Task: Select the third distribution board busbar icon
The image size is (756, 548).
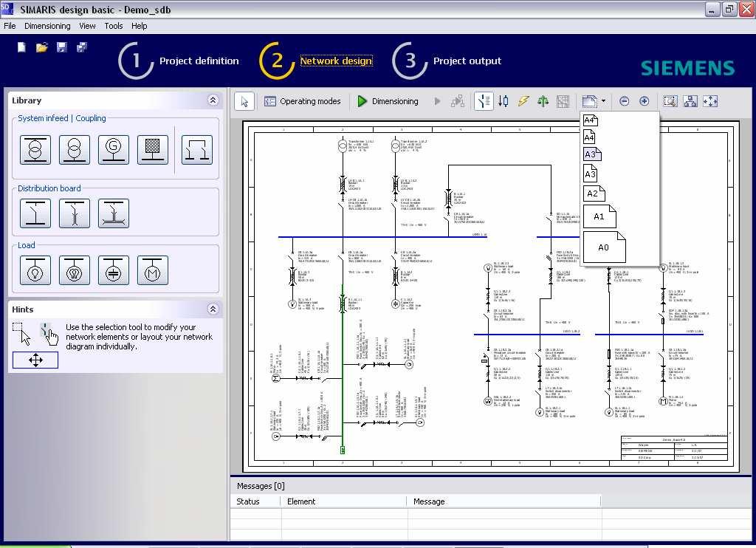Action: coord(113,213)
